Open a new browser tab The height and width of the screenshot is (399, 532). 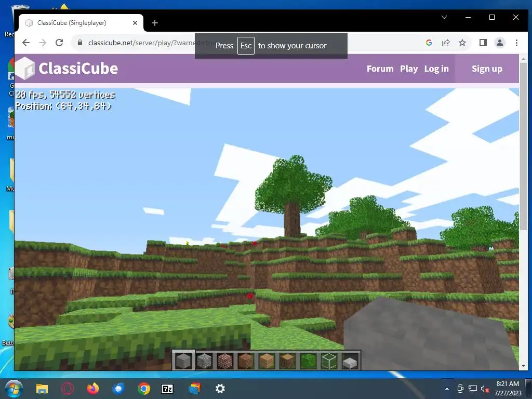155,23
